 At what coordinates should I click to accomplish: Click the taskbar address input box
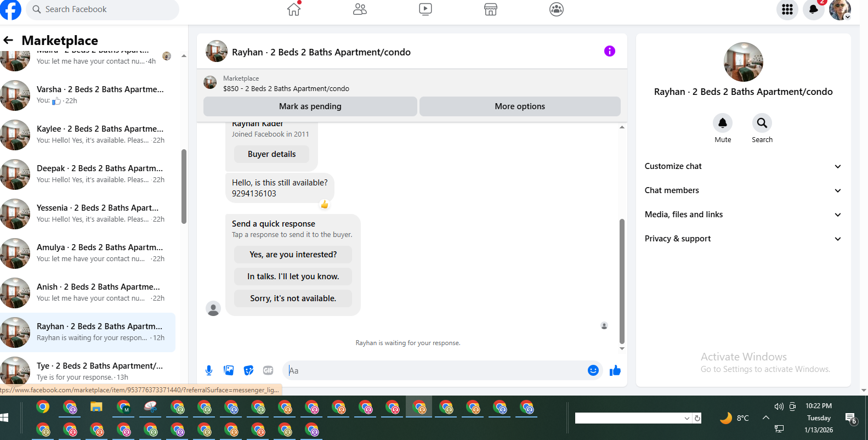click(x=629, y=418)
